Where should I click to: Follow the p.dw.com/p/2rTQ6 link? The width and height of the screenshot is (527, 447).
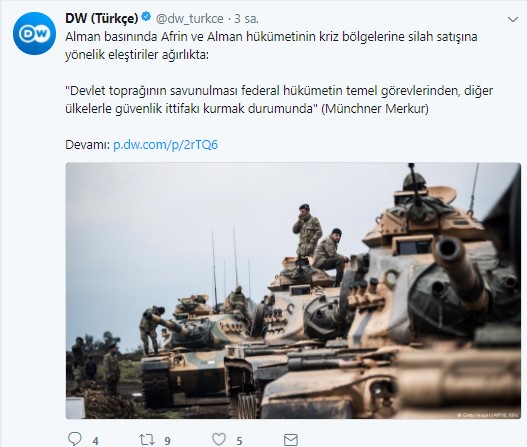[165, 145]
